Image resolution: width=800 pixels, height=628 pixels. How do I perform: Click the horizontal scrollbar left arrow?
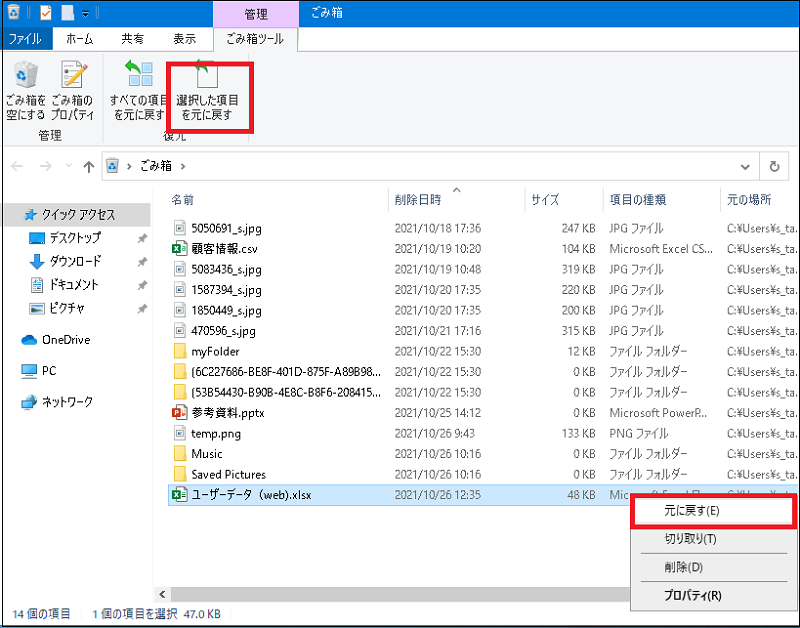(162, 594)
